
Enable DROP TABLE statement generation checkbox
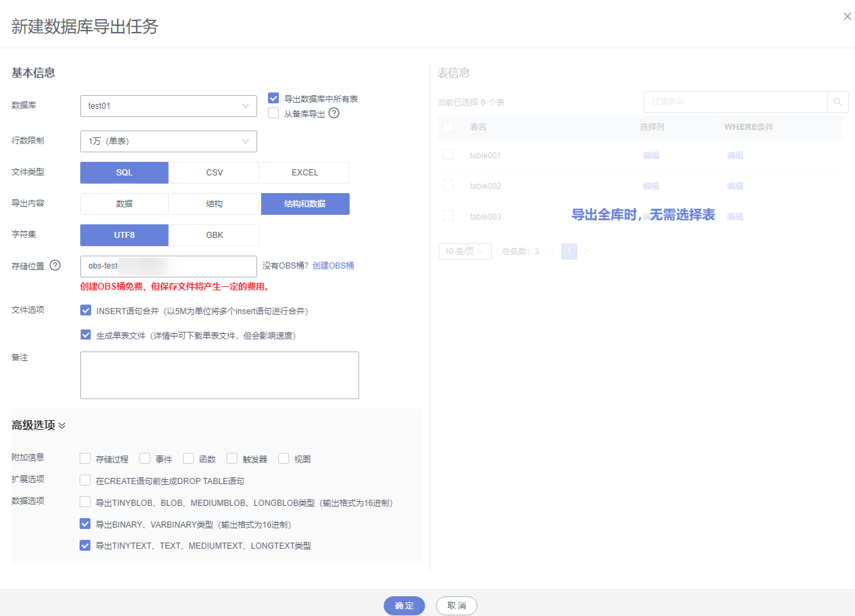(x=85, y=481)
